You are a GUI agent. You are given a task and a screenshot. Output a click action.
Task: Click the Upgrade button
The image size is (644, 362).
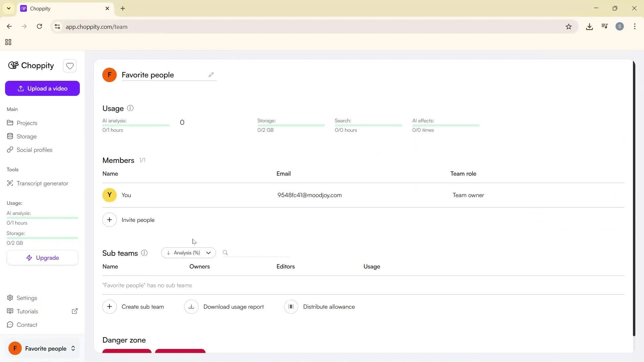(42, 258)
